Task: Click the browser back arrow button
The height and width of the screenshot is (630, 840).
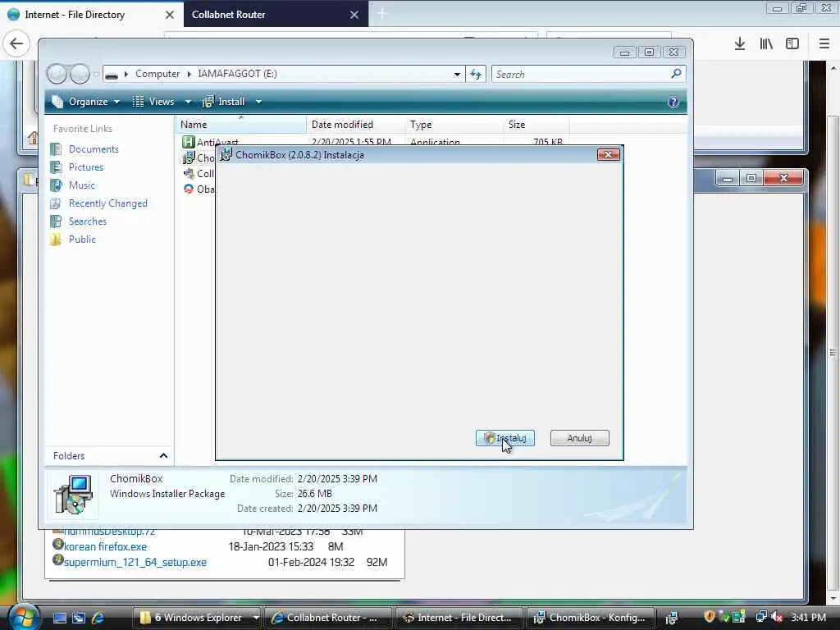Action: pyautogui.click(x=16, y=43)
